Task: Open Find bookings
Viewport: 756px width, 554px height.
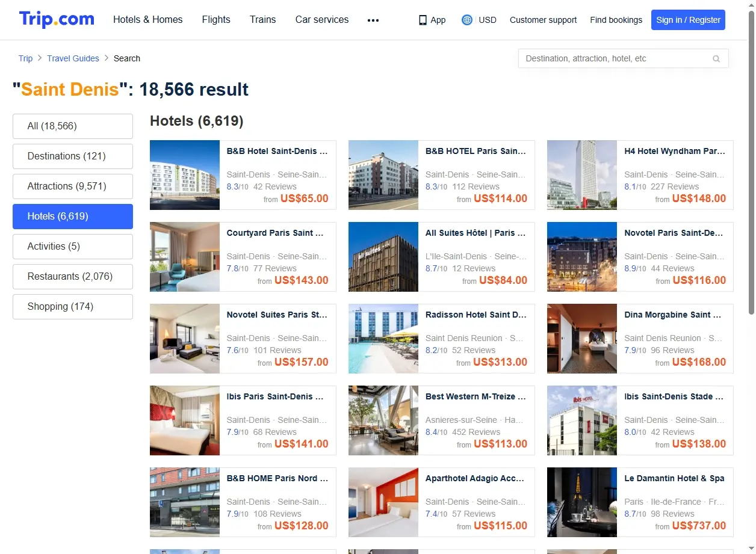Action: click(x=616, y=20)
